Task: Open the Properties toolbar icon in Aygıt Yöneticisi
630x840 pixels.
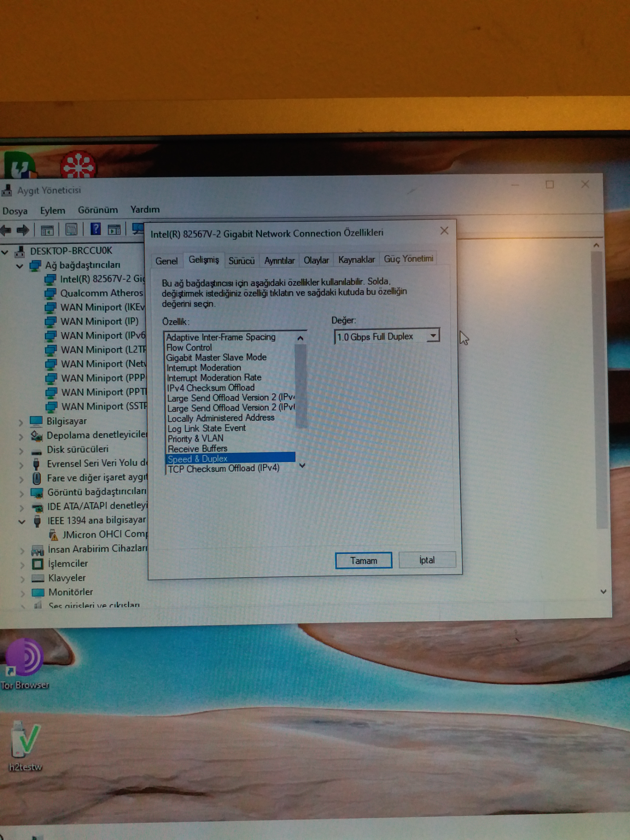Action: pyautogui.click(x=71, y=230)
